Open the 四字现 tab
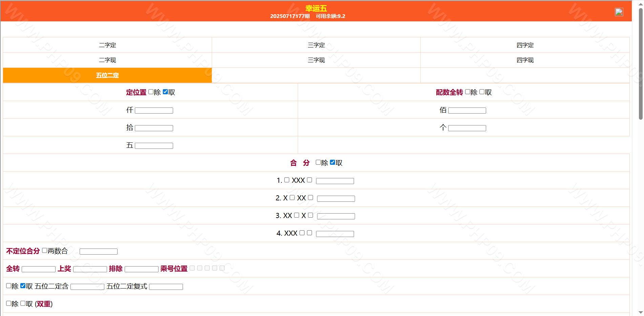The image size is (644, 316). (x=525, y=60)
